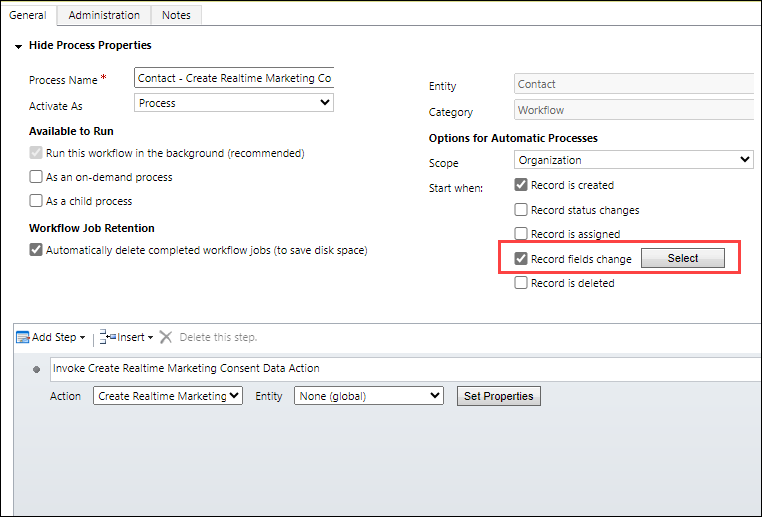Toggle the Record is created checkbox
This screenshot has height=517, width=762.
[521, 185]
